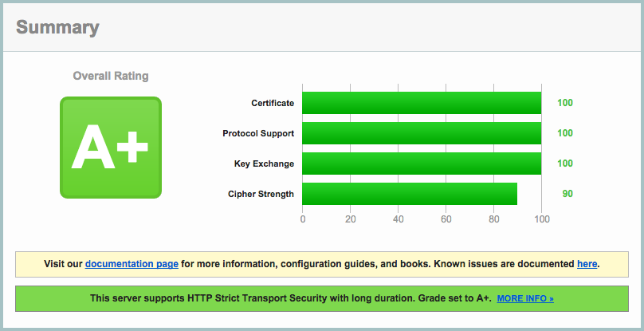Viewport: 644px width, 331px height.
Task: Click the Protocol Support score bar
Action: point(422,133)
